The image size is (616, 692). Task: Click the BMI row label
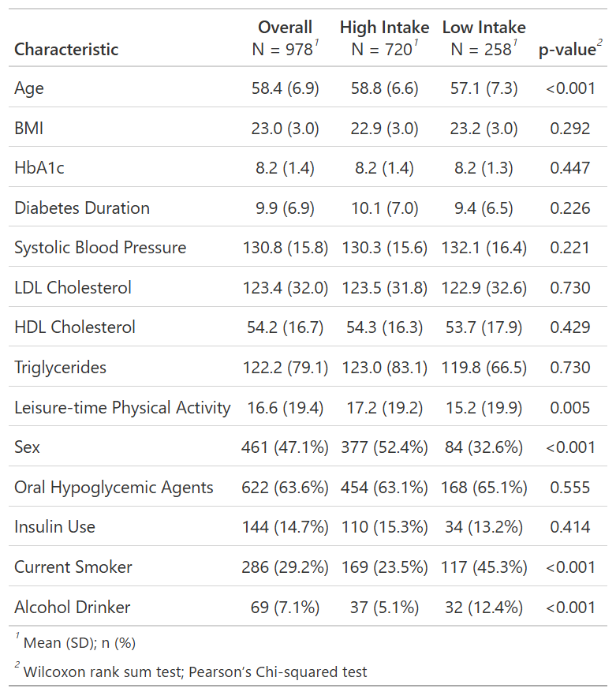point(28,128)
